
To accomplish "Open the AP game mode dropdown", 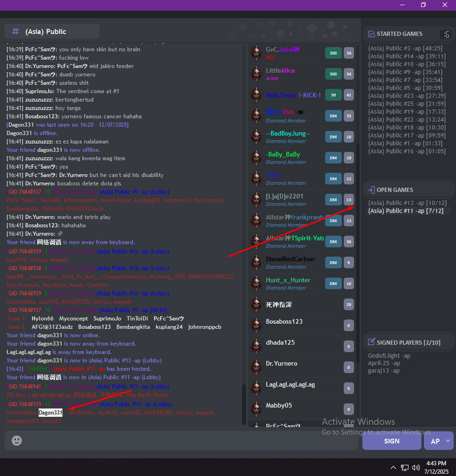I will point(439,441).
